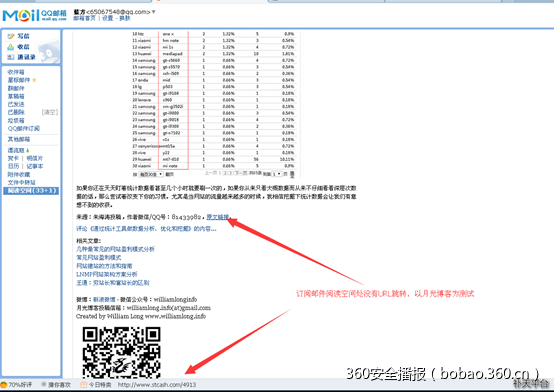Open 记事本 in the sidebar
Screen dimensions: 554x392
(35, 166)
